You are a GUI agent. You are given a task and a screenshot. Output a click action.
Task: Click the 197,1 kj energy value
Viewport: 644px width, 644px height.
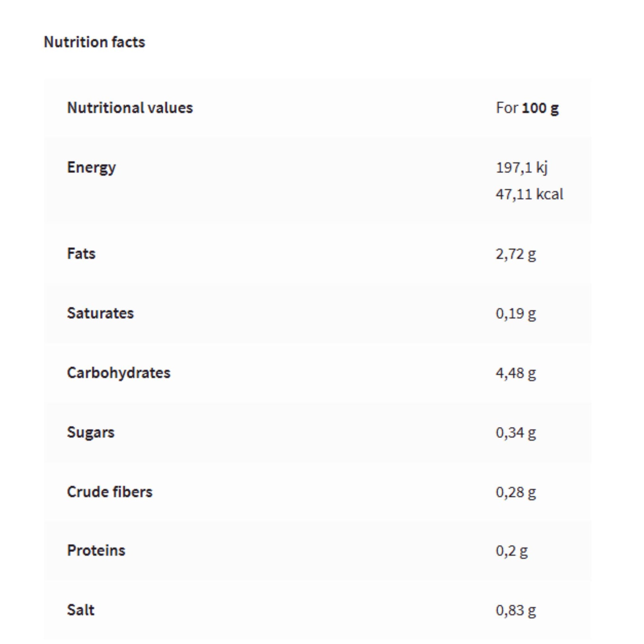point(522,167)
